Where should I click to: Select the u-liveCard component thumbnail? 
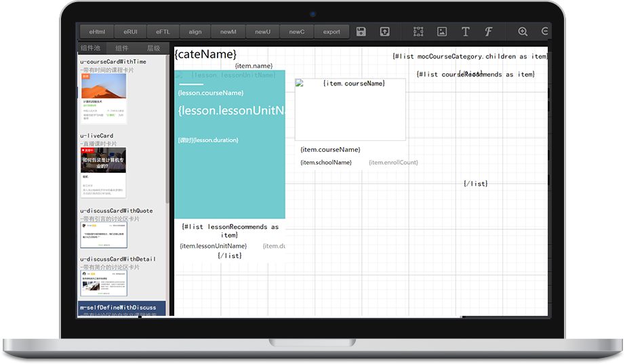tap(103, 172)
